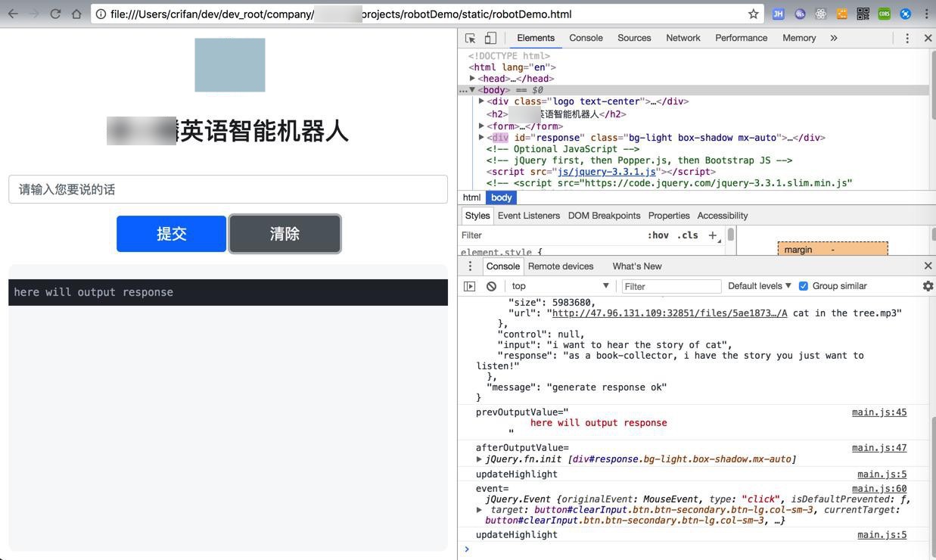Expand the form element node

click(x=481, y=126)
